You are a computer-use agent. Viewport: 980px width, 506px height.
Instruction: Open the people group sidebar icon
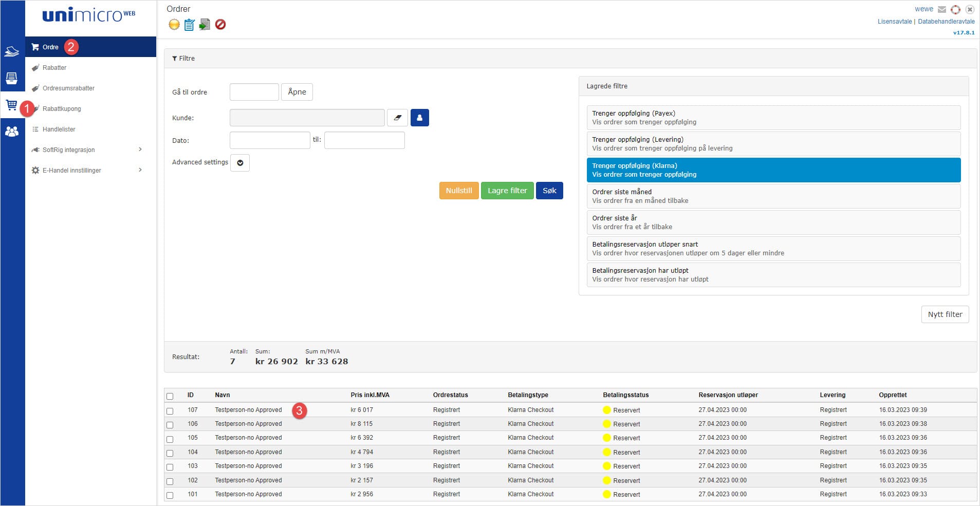(12, 132)
